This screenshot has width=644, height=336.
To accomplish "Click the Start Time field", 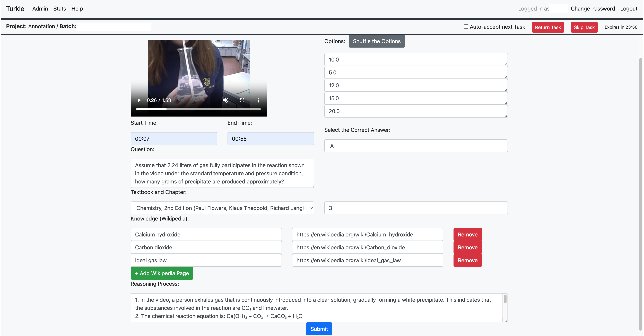I will (174, 139).
